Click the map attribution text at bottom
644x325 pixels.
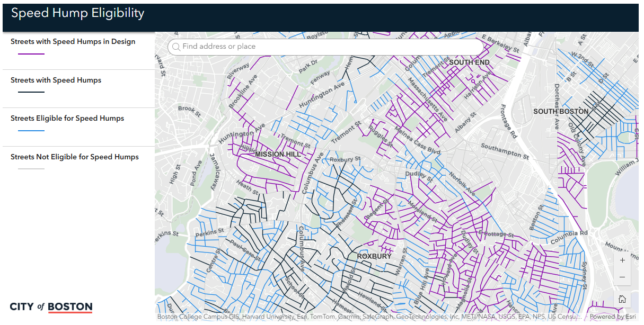369,317
